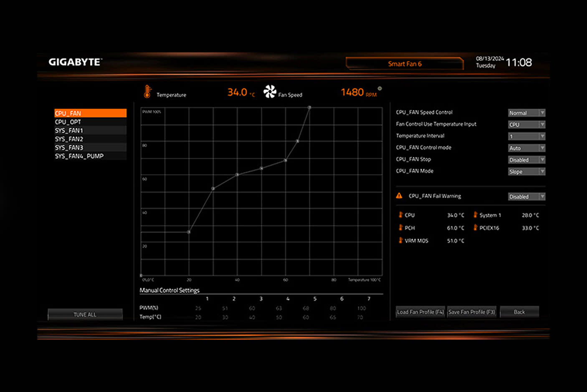Click the thermometer Temperature icon

point(148,92)
